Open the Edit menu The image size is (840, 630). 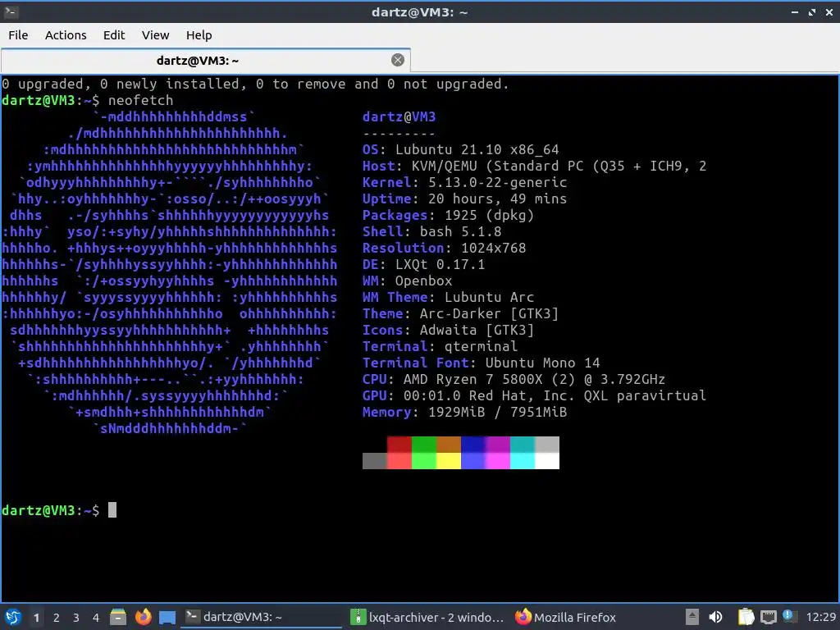point(113,34)
